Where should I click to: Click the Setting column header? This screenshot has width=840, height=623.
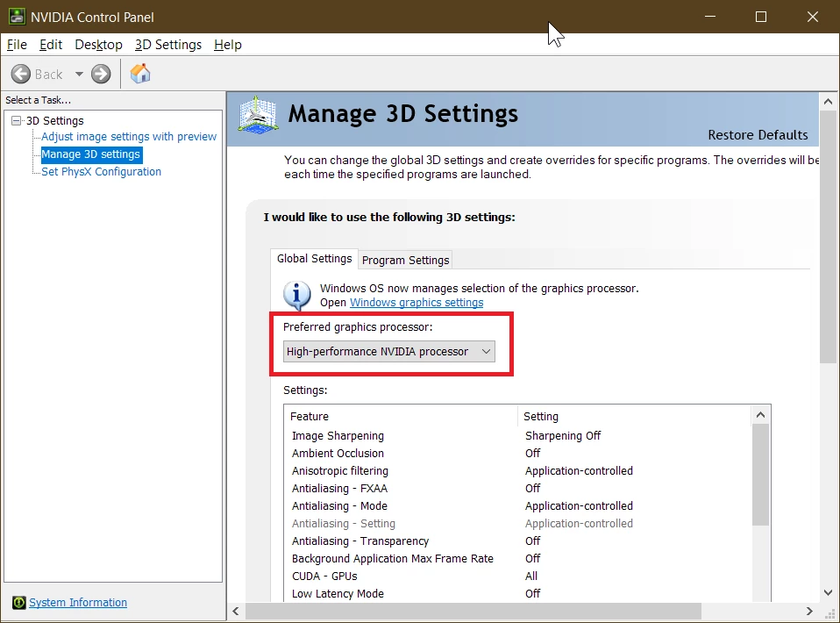635,417
